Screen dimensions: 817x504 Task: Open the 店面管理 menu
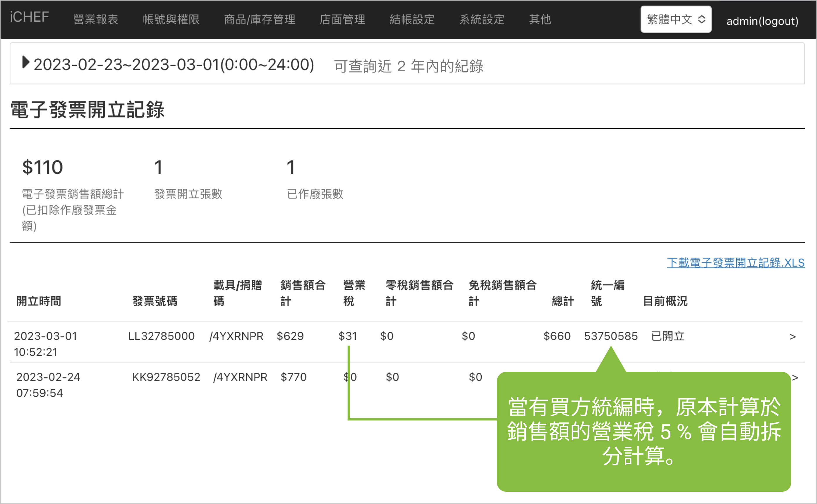[342, 19]
